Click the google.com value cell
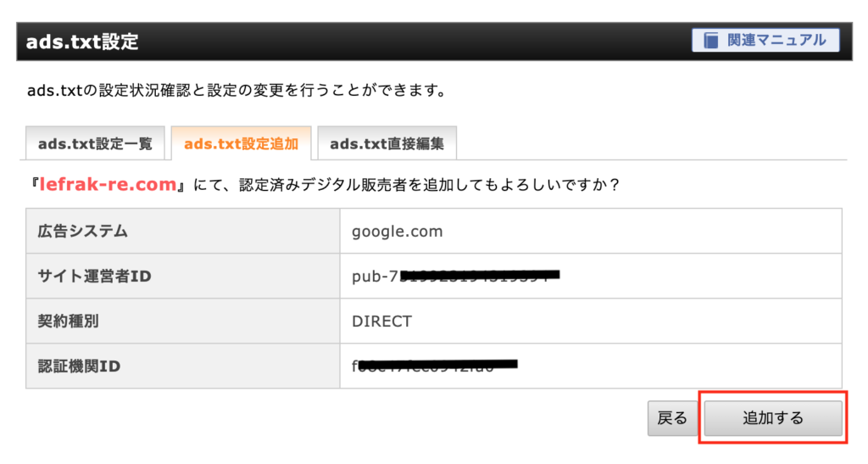The image size is (868, 464). (591, 232)
